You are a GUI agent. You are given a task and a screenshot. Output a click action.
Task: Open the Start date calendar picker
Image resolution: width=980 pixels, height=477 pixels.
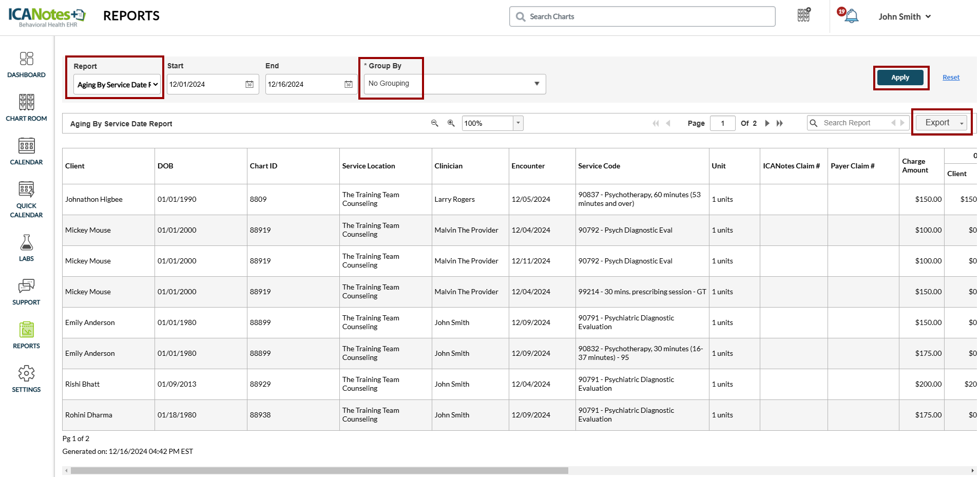coord(249,84)
